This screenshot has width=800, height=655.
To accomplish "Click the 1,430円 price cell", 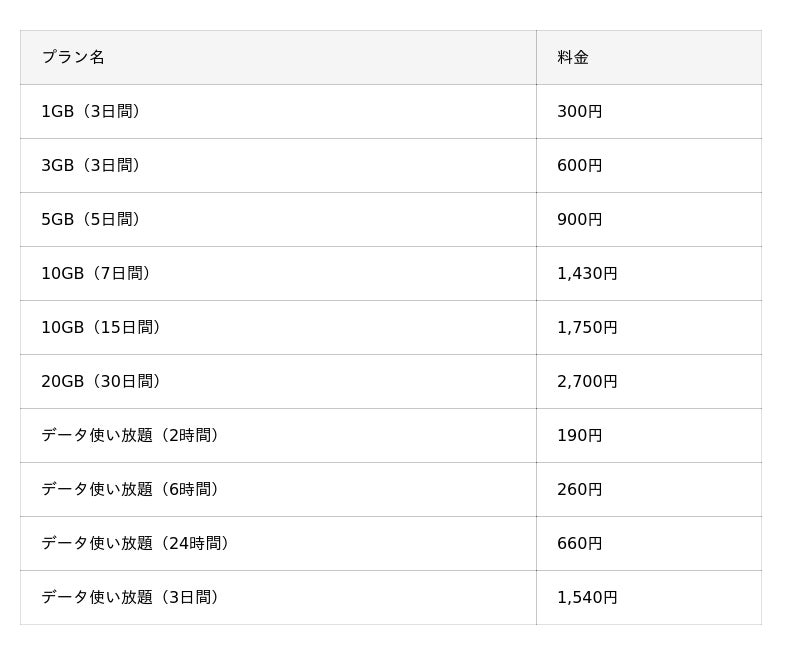I will pos(587,273).
